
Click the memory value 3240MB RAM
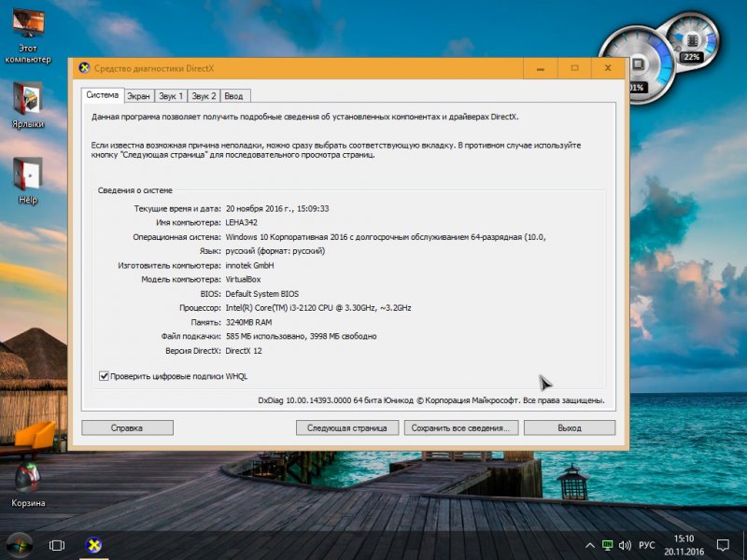click(x=248, y=322)
